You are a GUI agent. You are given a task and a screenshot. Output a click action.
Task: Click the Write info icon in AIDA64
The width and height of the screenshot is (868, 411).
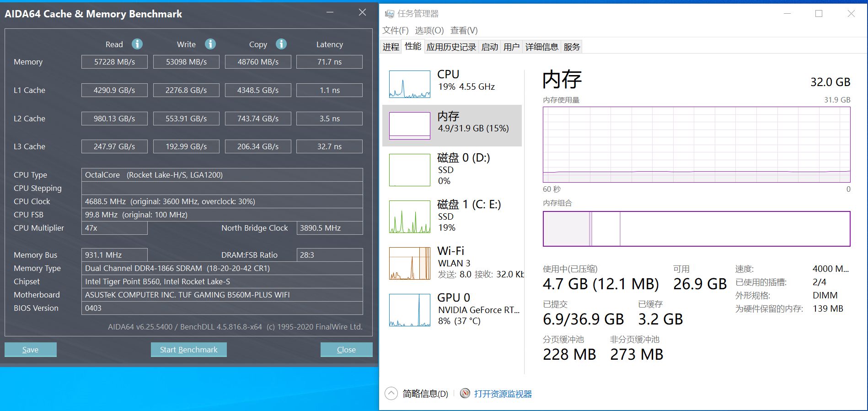pyautogui.click(x=210, y=44)
